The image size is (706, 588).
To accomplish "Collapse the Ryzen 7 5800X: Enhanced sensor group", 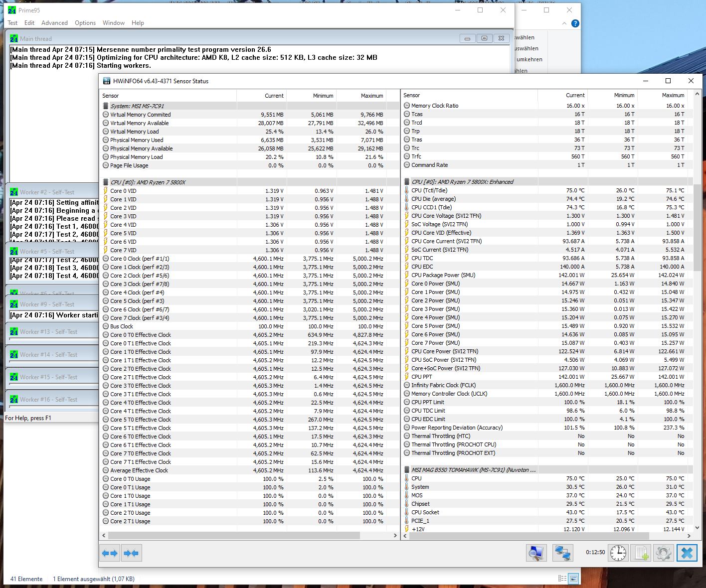I will (x=407, y=182).
